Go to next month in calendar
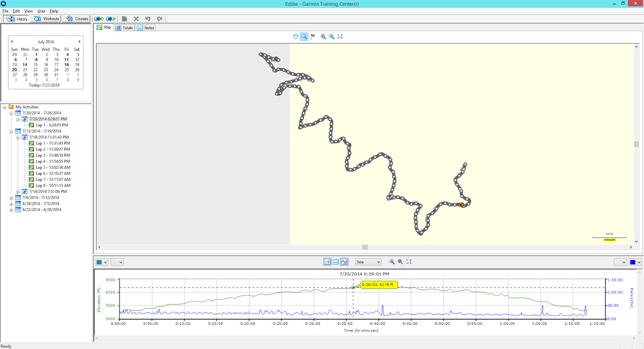644x349 pixels. (x=80, y=41)
